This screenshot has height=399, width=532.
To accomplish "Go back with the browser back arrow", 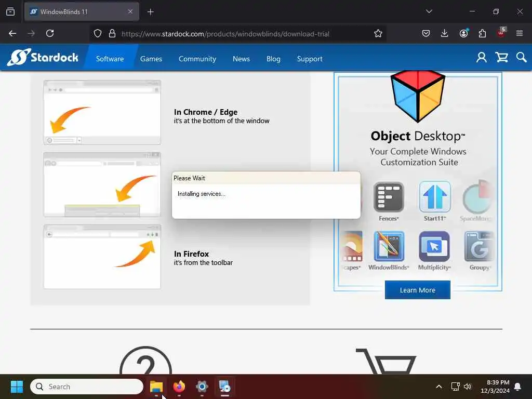I will 12,33.
